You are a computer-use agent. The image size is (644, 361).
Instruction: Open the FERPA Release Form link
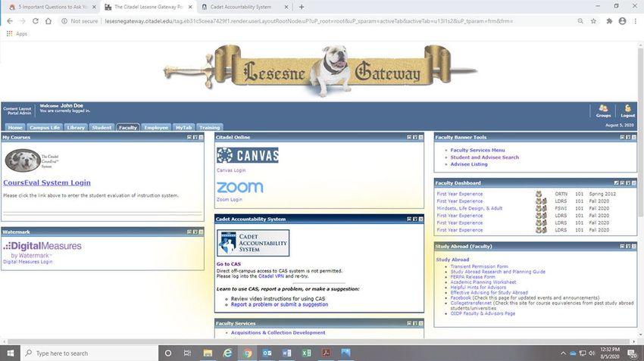click(473, 277)
